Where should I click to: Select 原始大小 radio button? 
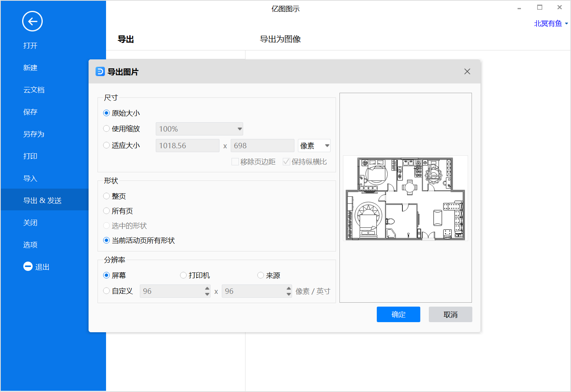point(106,113)
